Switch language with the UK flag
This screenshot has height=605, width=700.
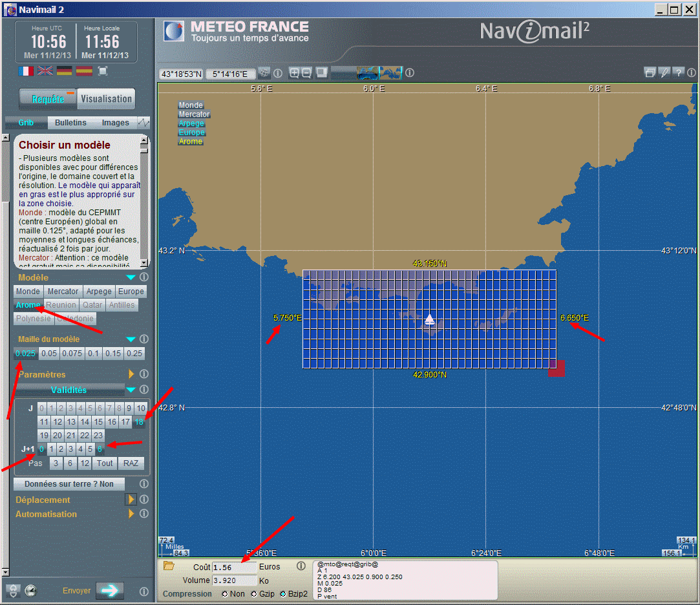pos(45,70)
